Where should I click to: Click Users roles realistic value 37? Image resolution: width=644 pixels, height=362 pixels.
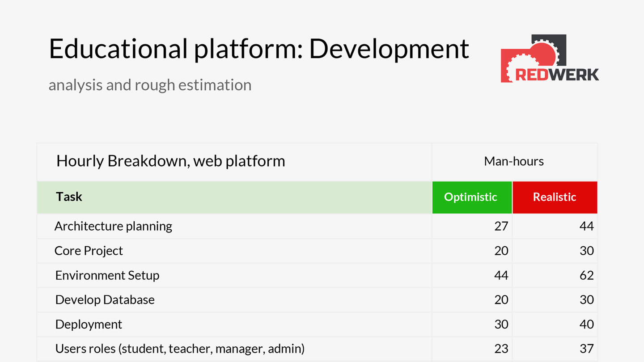586,349
